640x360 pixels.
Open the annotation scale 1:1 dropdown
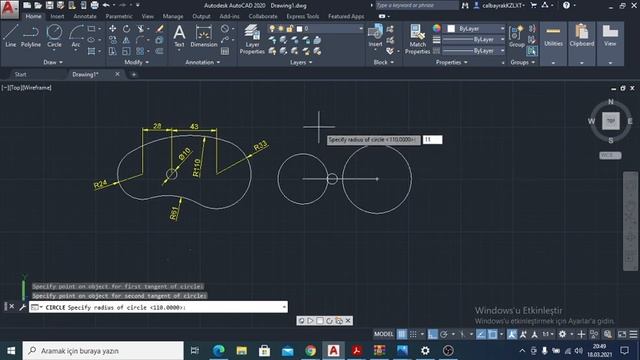click(x=547, y=334)
